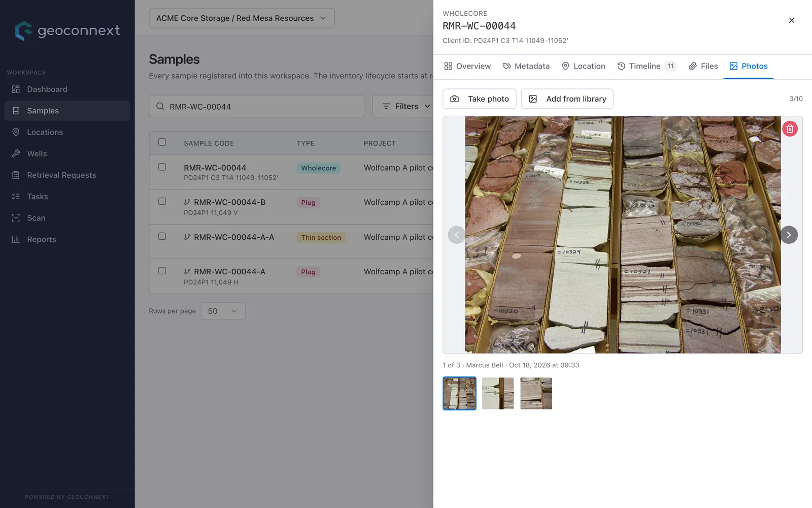The height and width of the screenshot is (508, 812).
Task: Click the image icon on Add from library
Action: tap(533, 99)
